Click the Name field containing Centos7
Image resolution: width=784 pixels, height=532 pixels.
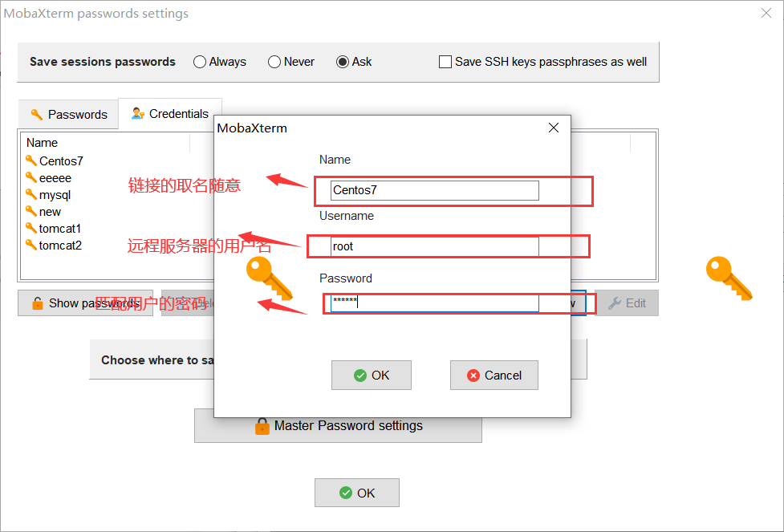[433, 190]
